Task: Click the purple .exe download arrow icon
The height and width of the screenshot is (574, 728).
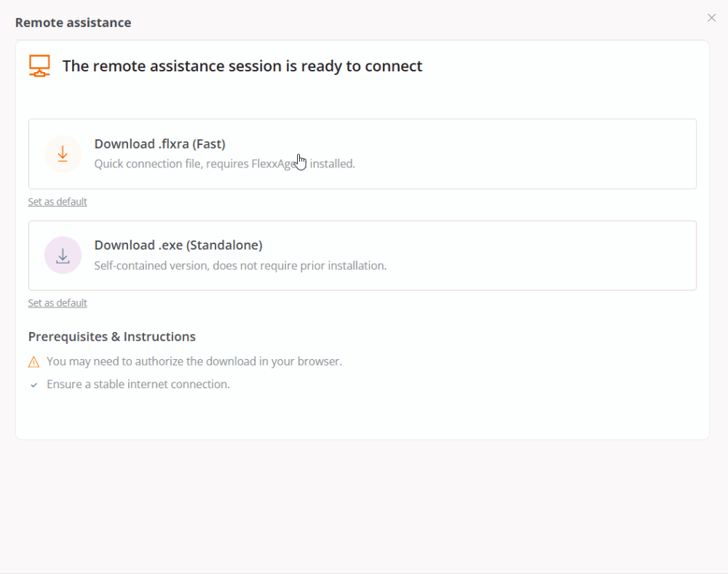Action: click(x=63, y=255)
